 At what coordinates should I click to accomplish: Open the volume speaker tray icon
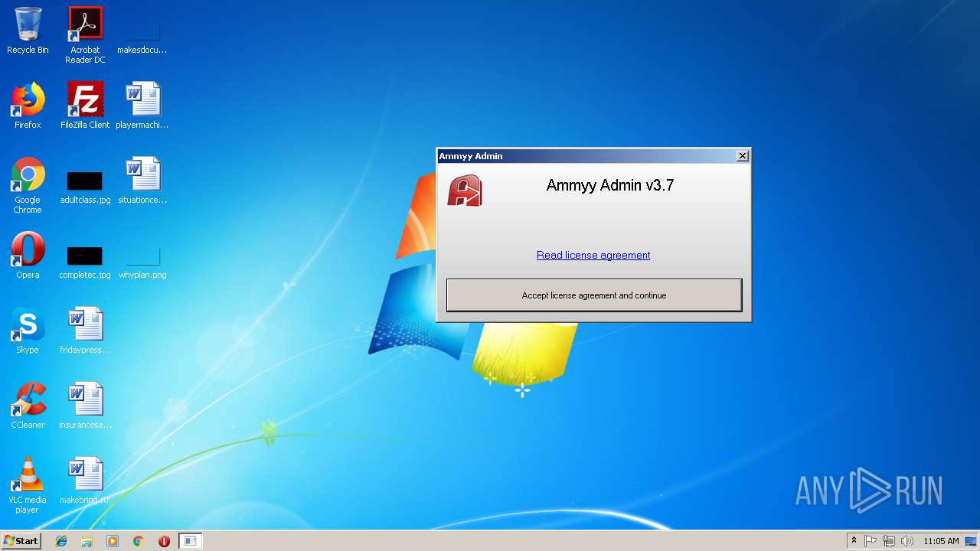tap(907, 541)
